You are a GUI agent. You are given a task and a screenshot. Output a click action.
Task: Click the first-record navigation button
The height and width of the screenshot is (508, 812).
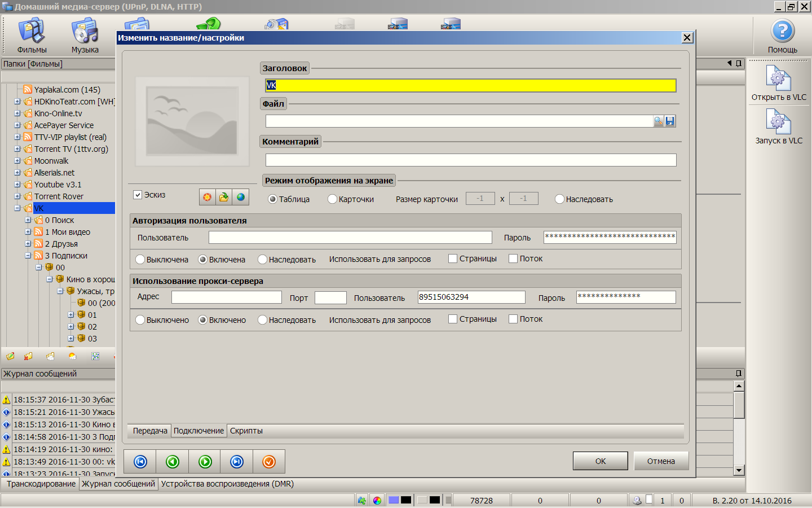[x=140, y=462]
